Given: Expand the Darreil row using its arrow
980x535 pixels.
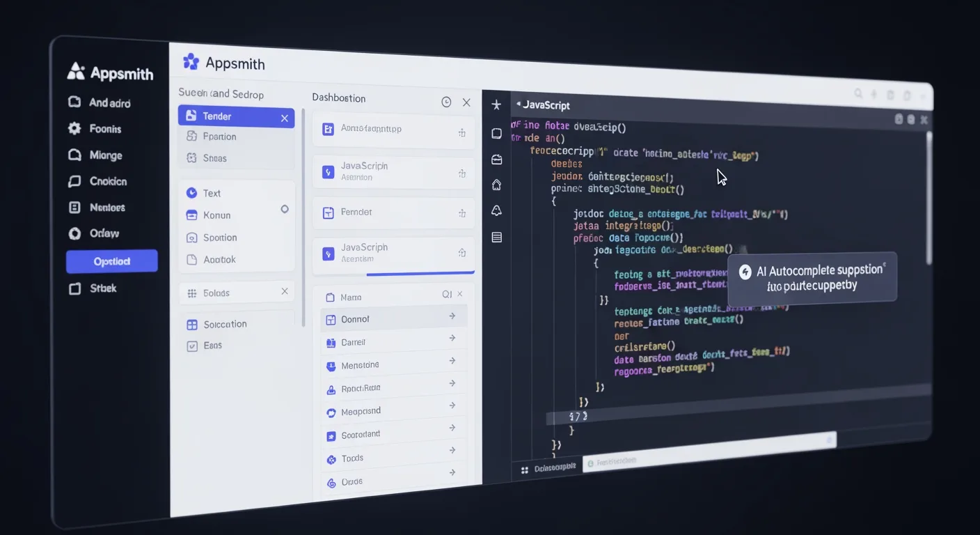Looking at the screenshot, I should [x=452, y=339].
